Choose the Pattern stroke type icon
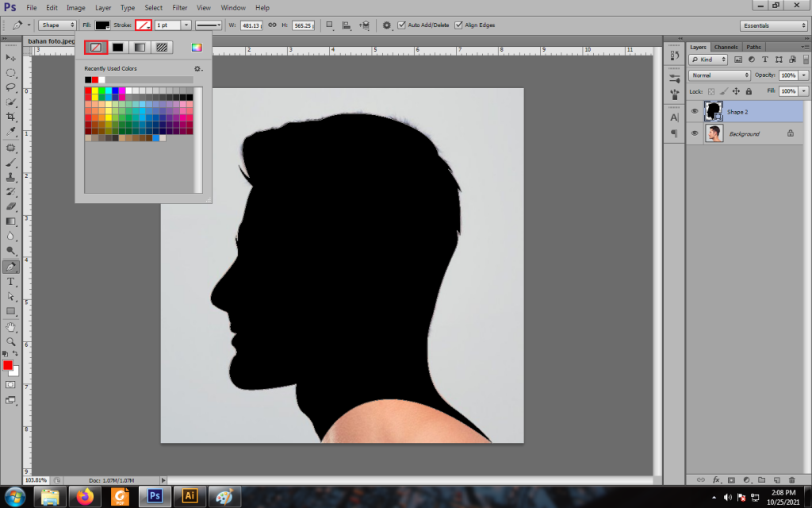The image size is (812, 508). (x=162, y=48)
